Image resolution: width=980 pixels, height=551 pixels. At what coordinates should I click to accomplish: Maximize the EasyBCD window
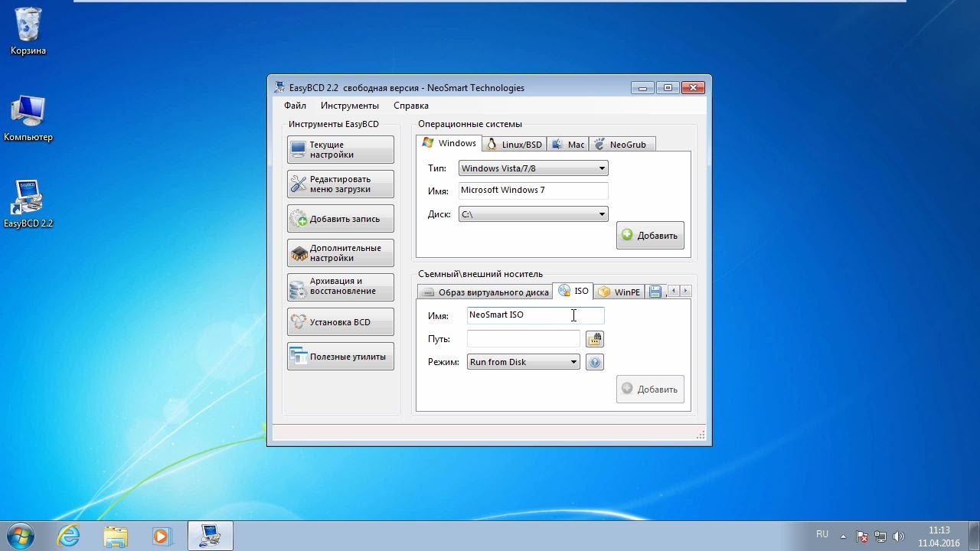668,87
